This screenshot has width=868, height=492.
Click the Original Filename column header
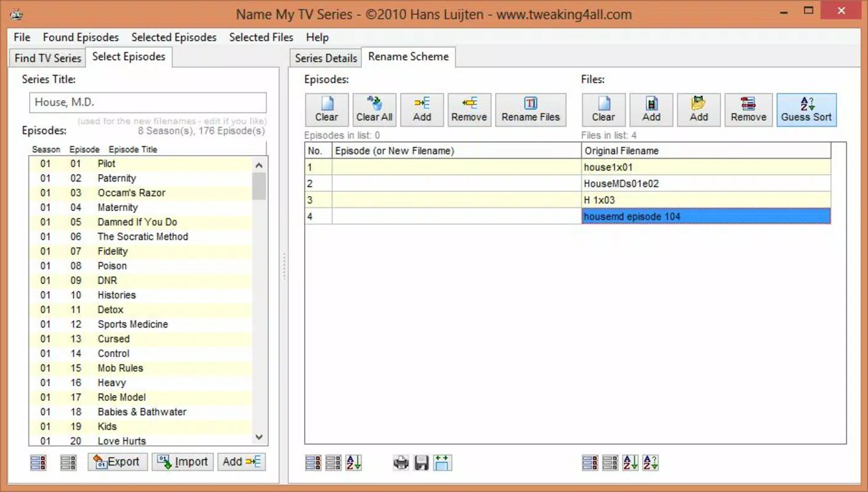706,151
